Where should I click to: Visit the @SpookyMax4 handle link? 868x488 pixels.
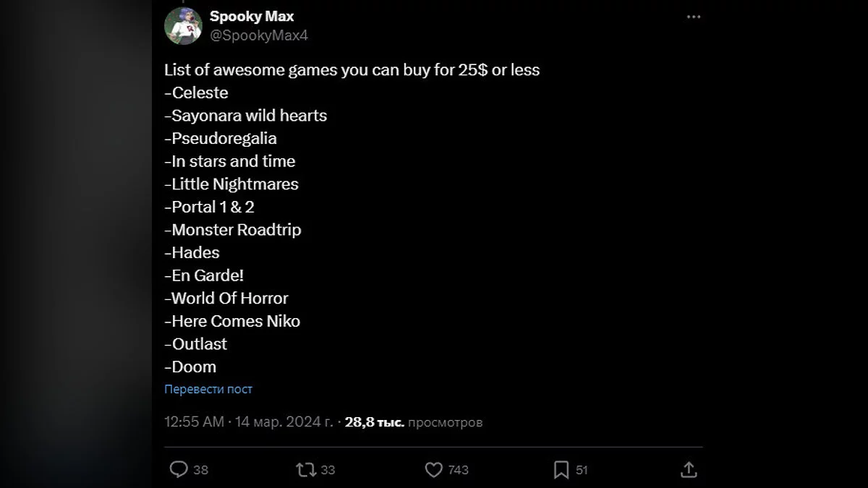tap(258, 35)
